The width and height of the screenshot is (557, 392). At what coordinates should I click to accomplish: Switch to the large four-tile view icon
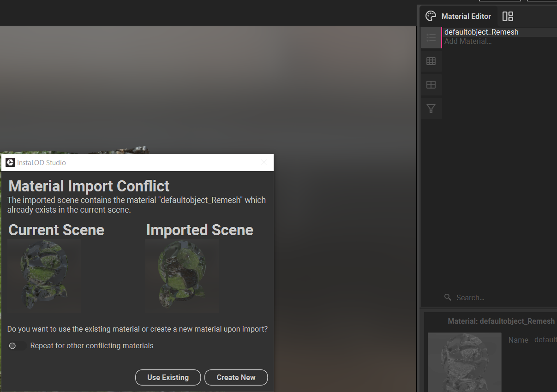pyautogui.click(x=431, y=85)
